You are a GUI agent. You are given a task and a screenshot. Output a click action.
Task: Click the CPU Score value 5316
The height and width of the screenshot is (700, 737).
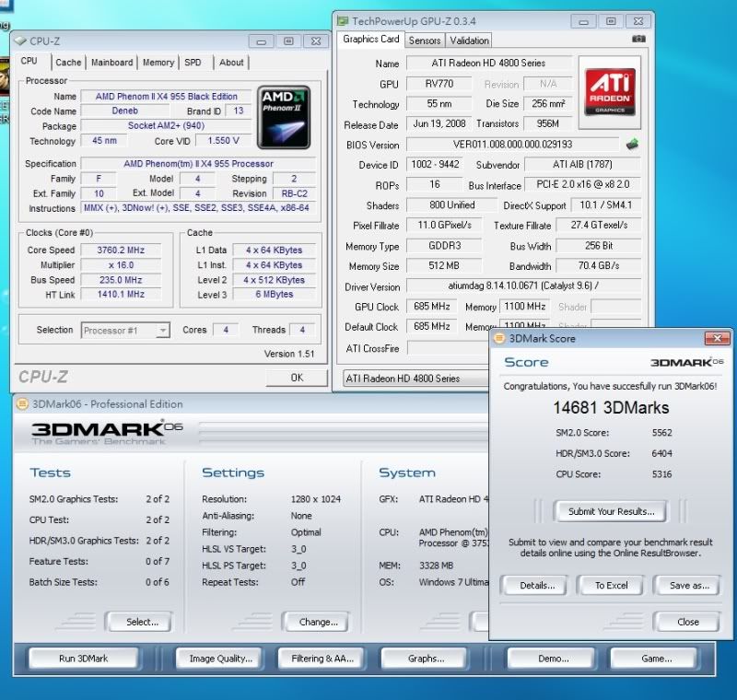tap(661, 474)
